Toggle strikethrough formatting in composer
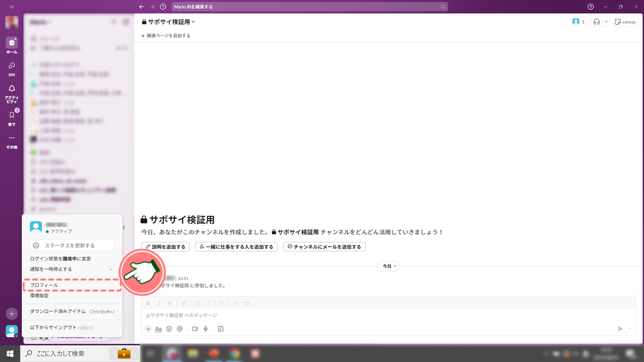This screenshot has height=362, width=644. [x=170, y=303]
